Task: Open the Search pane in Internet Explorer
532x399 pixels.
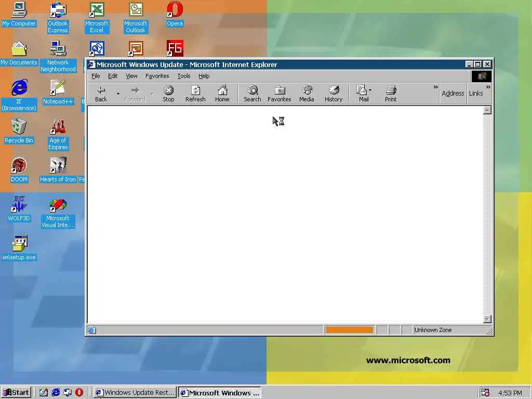Action: tap(252, 94)
